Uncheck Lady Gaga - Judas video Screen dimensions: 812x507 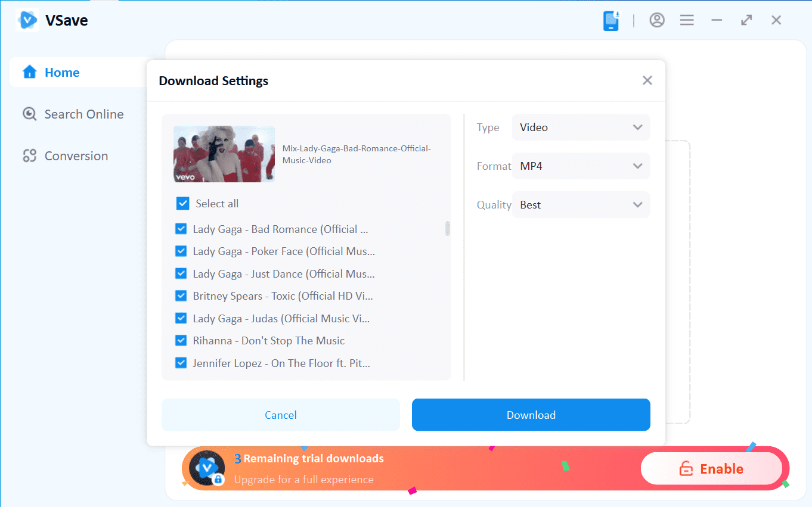point(181,318)
